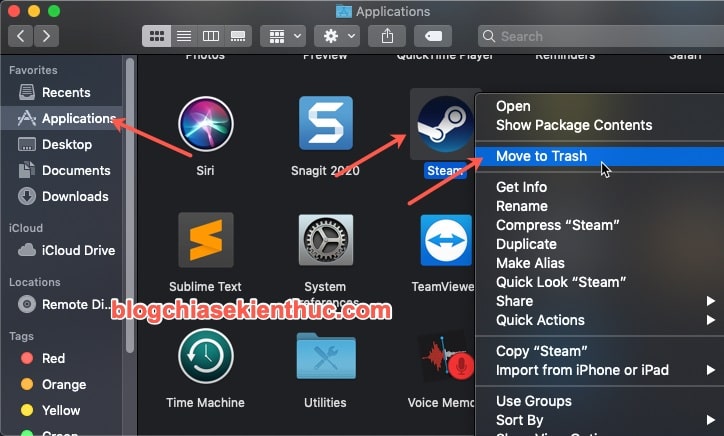Select the Steam app icon

pos(445,124)
